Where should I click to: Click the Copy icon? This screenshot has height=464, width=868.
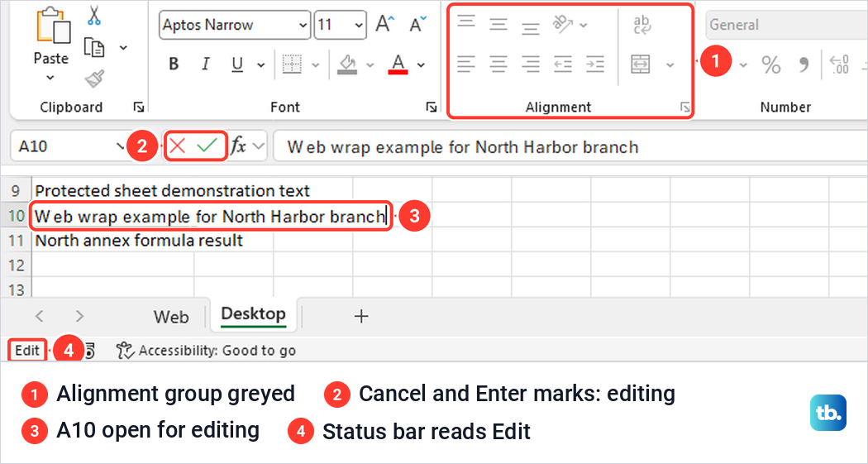[x=94, y=48]
